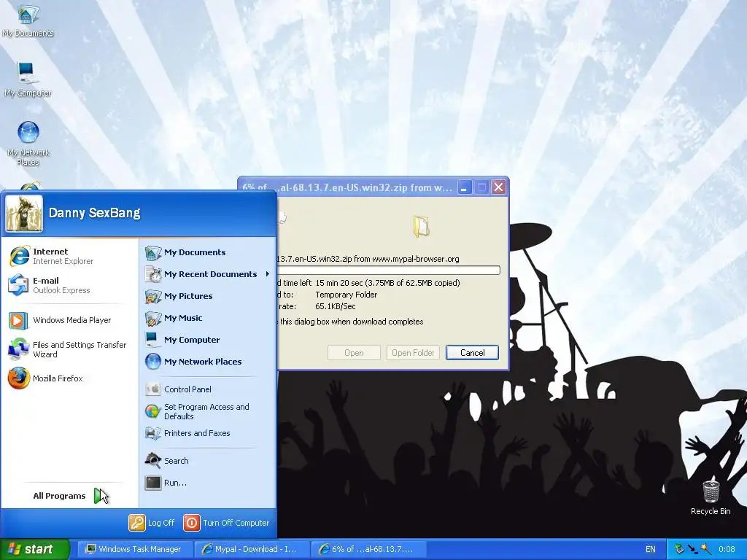Launch Mozilla Firefox from the Start menu
The width and height of the screenshot is (747, 560).
click(69, 378)
